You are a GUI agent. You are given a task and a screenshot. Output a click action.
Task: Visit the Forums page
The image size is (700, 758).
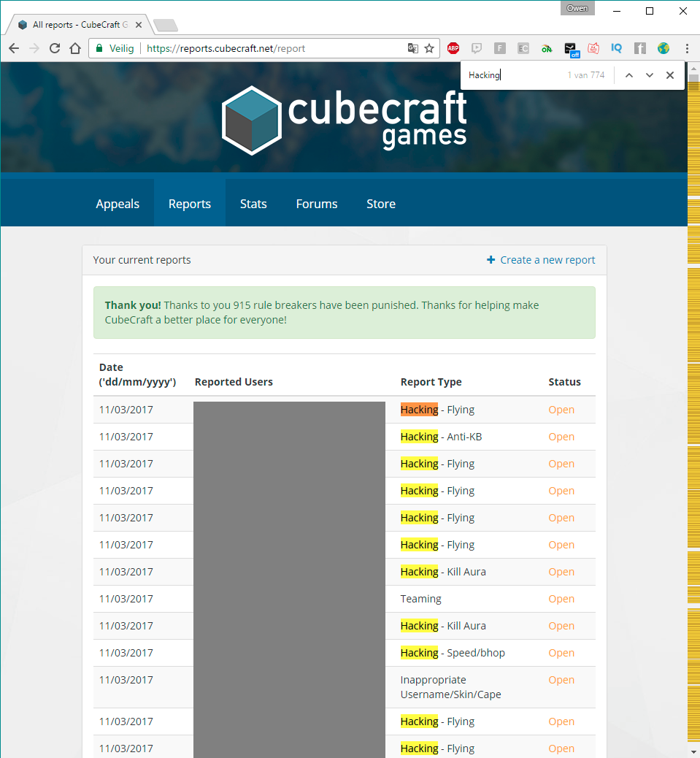tap(317, 204)
